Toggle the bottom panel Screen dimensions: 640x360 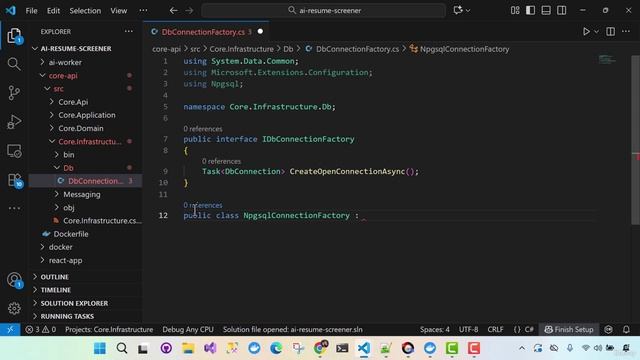(x=546, y=11)
